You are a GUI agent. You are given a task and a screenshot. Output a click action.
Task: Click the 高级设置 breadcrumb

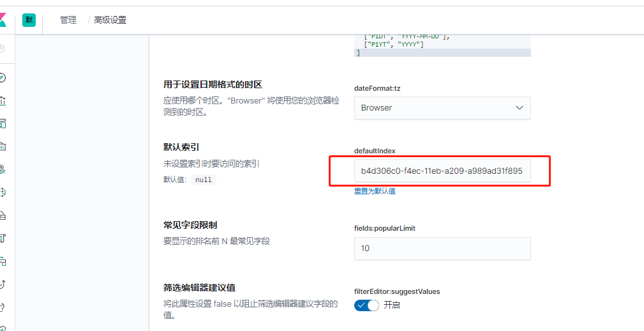tap(110, 20)
